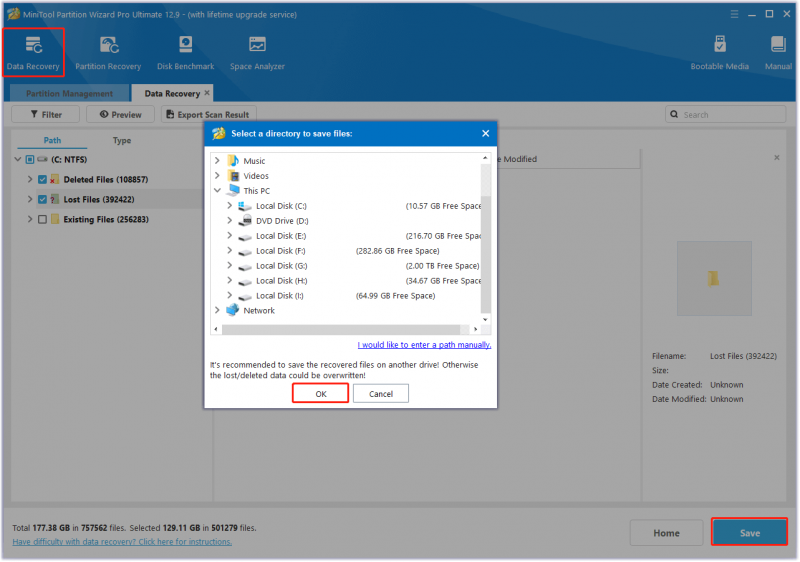Expand Local Disk (I:) in the dialog
The width and height of the screenshot is (800, 562).
coord(230,295)
